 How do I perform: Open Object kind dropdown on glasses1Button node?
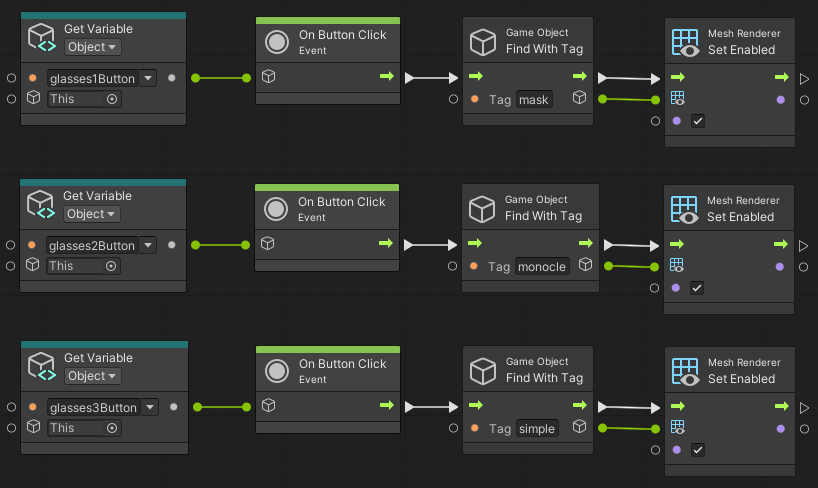pyautogui.click(x=92, y=47)
